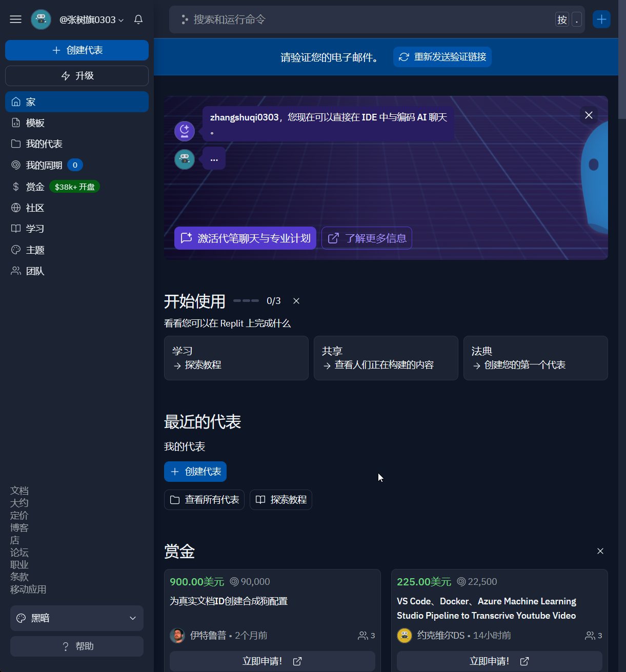Click the 重新发送验证链接 button
The width and height of the screenshot is (626, 672).
point(442,57)
